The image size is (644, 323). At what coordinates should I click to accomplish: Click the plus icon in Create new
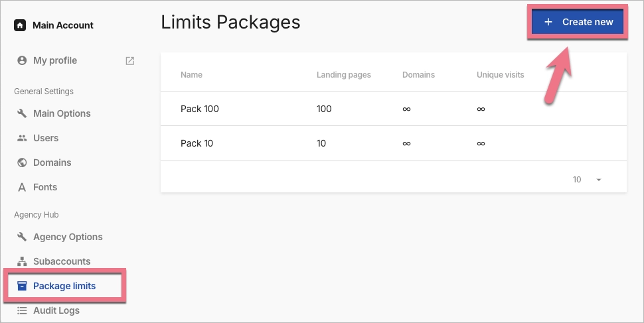(x=548, y=22)
